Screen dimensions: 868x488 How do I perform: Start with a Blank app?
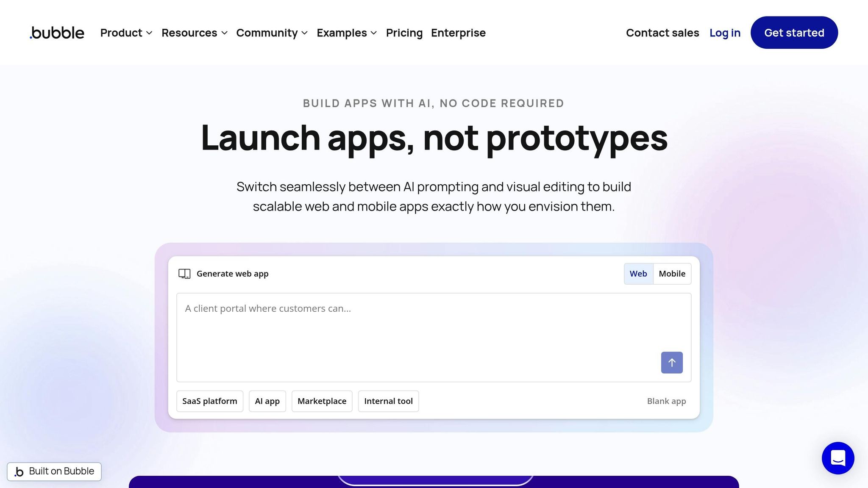[x=666, y=401]
